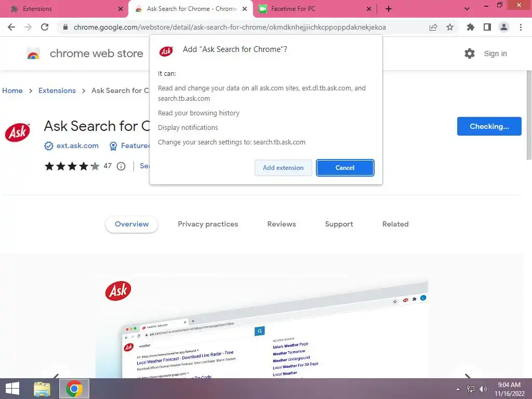
Task: Click the Ask icon in the dialog
Action: pos(166,51)
